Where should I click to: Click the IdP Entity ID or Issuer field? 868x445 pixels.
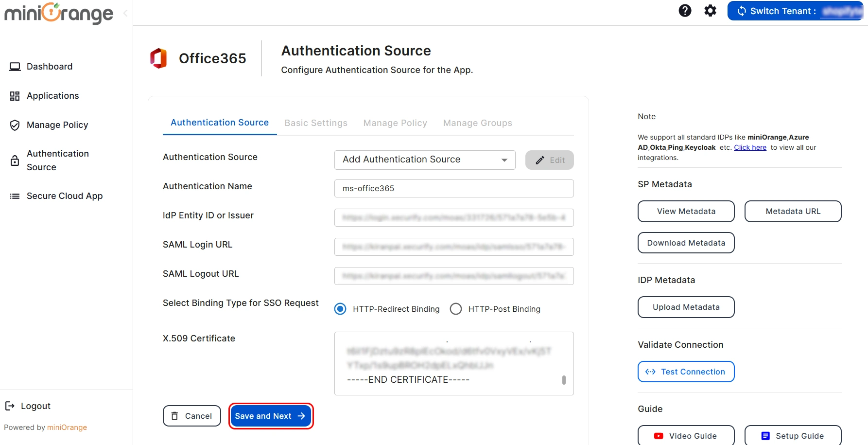(454, 217)
